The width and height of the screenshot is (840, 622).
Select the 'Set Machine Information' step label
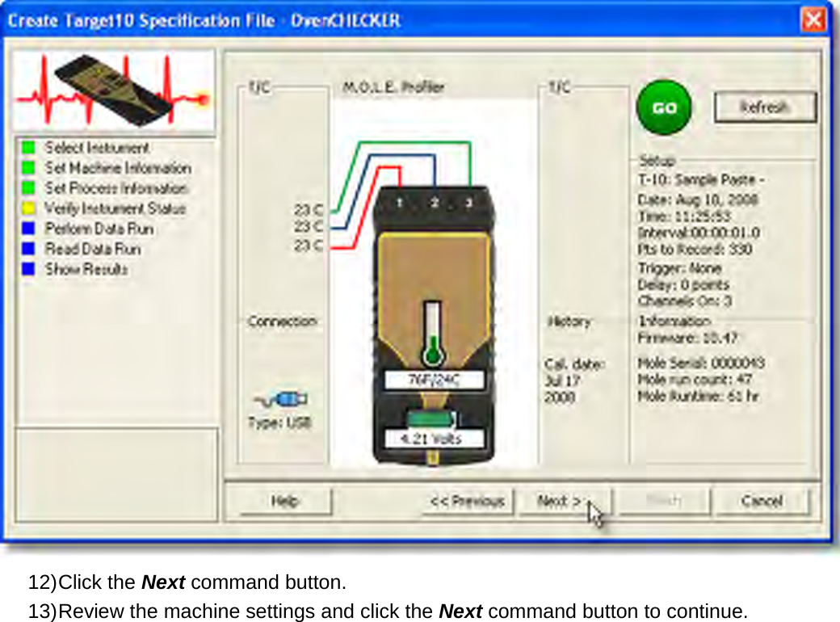(118, 168)
